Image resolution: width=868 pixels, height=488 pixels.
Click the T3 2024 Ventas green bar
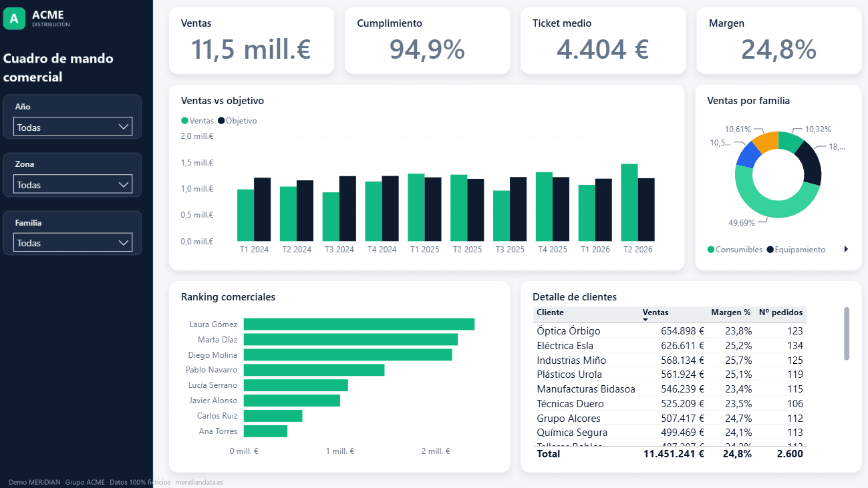(x=331, y=216)
